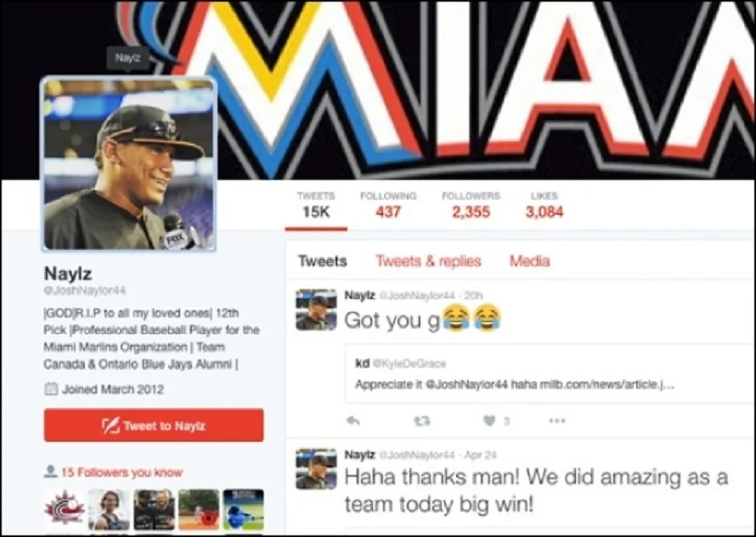Viewport: 756px width, 537px height.
Task: Click the Tweet to Naylz button
Action: pos(154,425)
